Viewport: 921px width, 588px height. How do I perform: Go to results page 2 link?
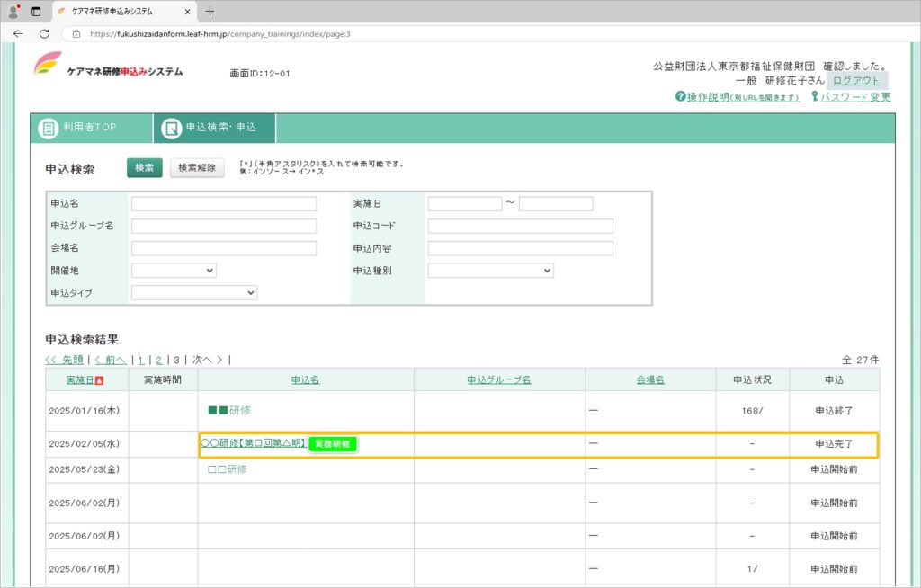pos(158,360)
